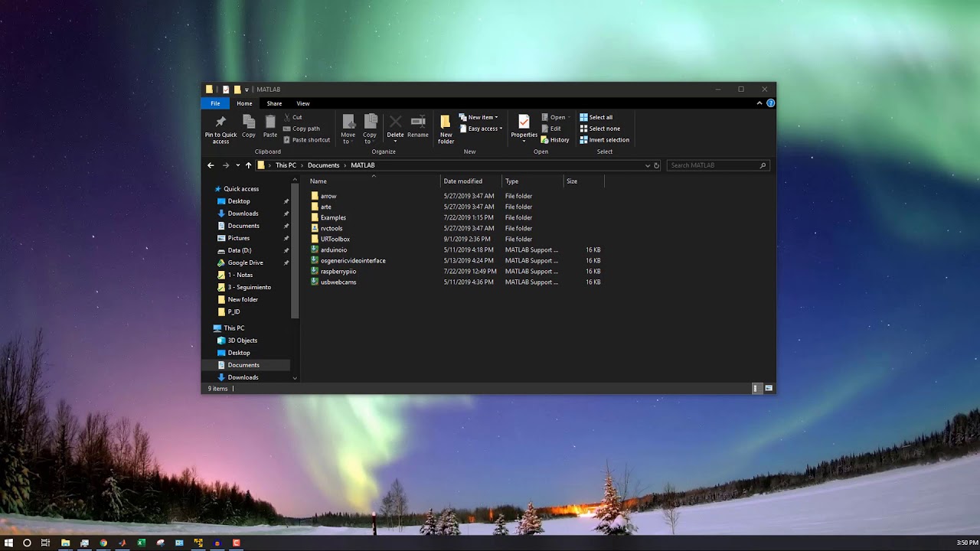Screen dimensions: 980x551
Task: Click Select none in ribbon
Action: tap(600, 129)
